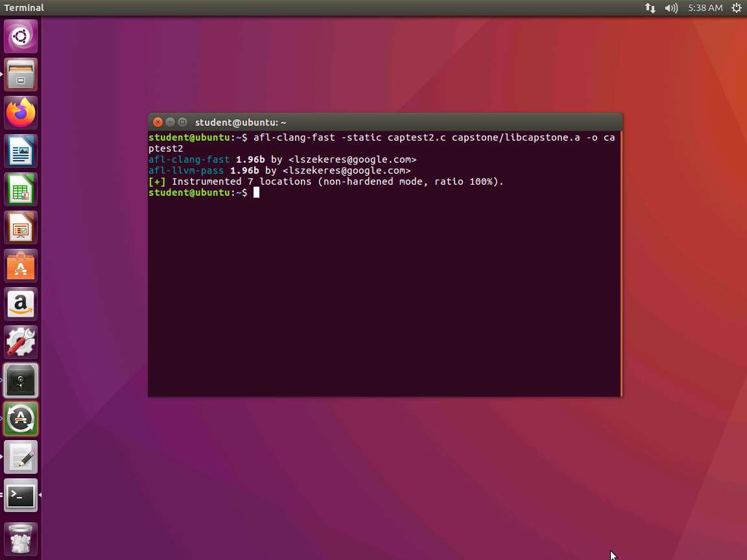Start LibreOffice Writer from launcher
747x560 pixels.
[x=21, y=151]
